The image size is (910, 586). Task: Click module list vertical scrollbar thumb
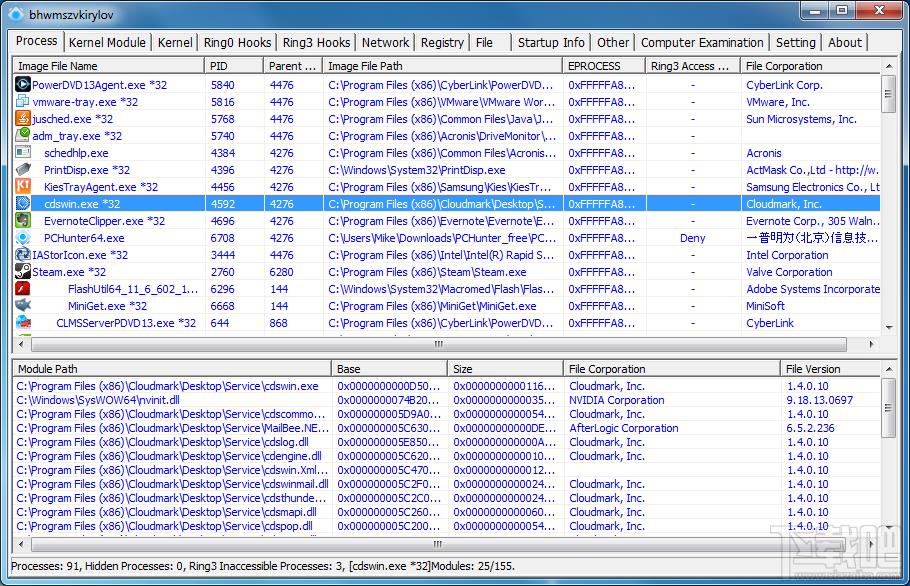889,408
